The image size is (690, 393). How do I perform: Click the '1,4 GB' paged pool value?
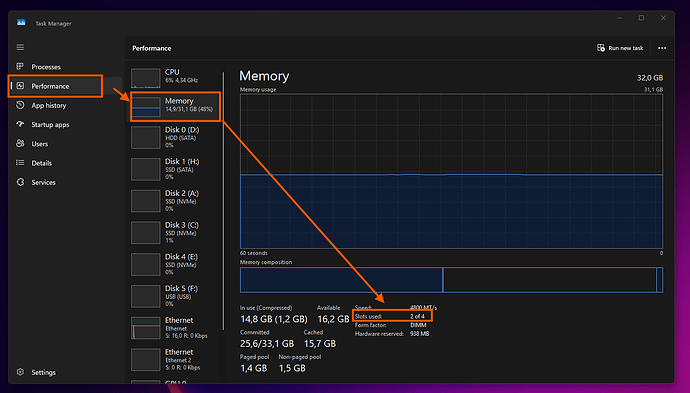tap(253, 368)
